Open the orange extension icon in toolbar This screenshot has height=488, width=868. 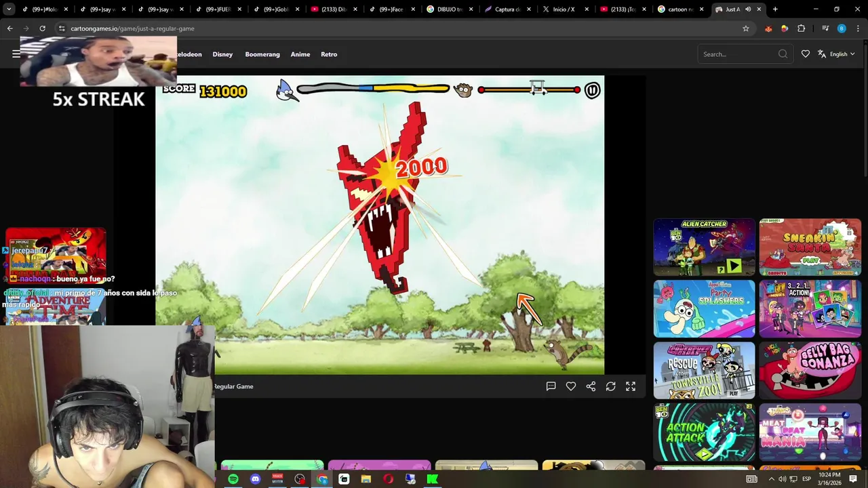click(768, 28)
